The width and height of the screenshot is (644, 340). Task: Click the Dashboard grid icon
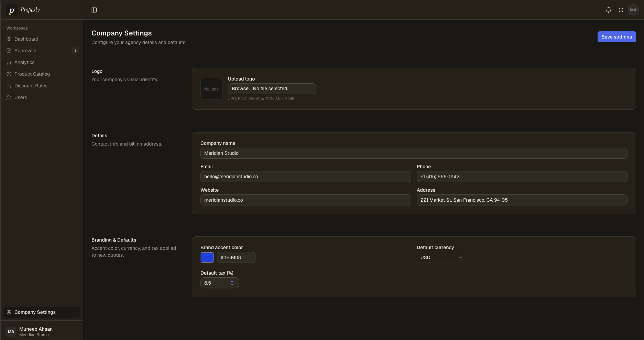pos(9,39)
